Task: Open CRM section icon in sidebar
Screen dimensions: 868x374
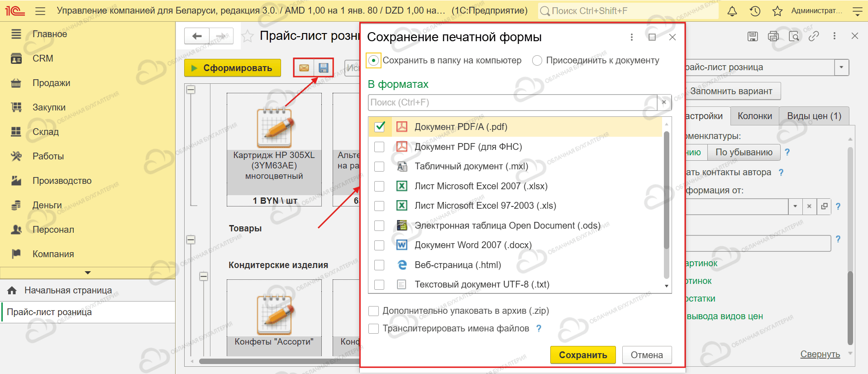Action: click(16, 58)
